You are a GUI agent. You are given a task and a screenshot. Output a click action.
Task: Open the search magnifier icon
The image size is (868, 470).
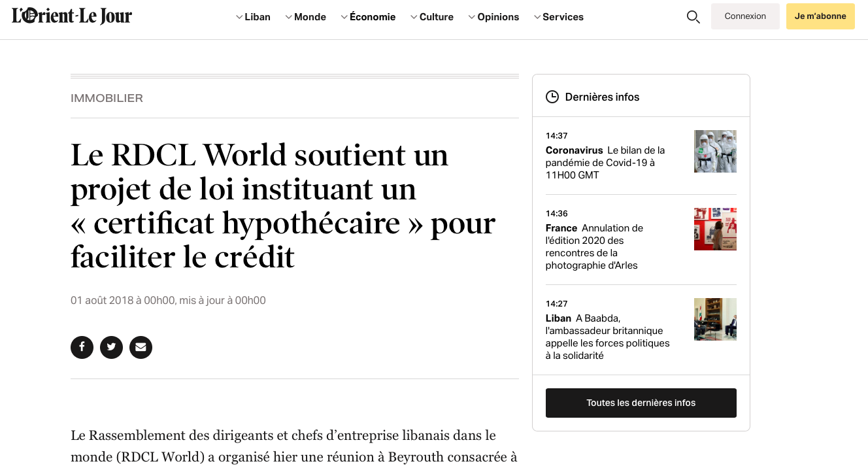[693, 17]
